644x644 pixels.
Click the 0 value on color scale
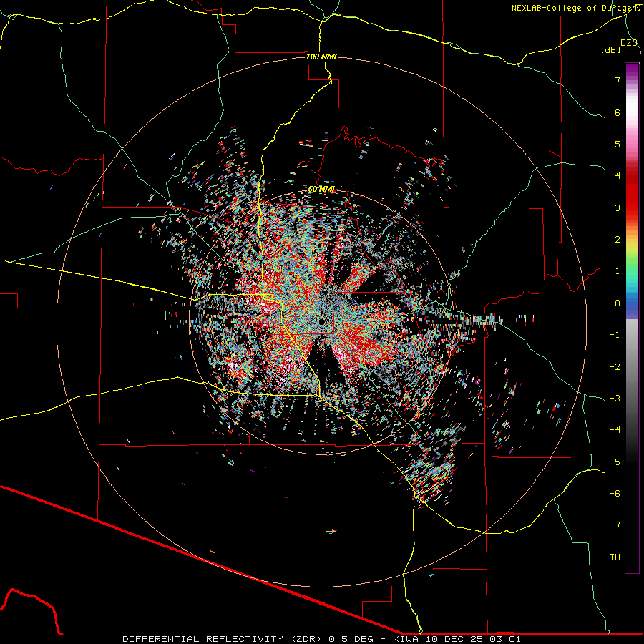pyautogui.click(x=618, y=303)
